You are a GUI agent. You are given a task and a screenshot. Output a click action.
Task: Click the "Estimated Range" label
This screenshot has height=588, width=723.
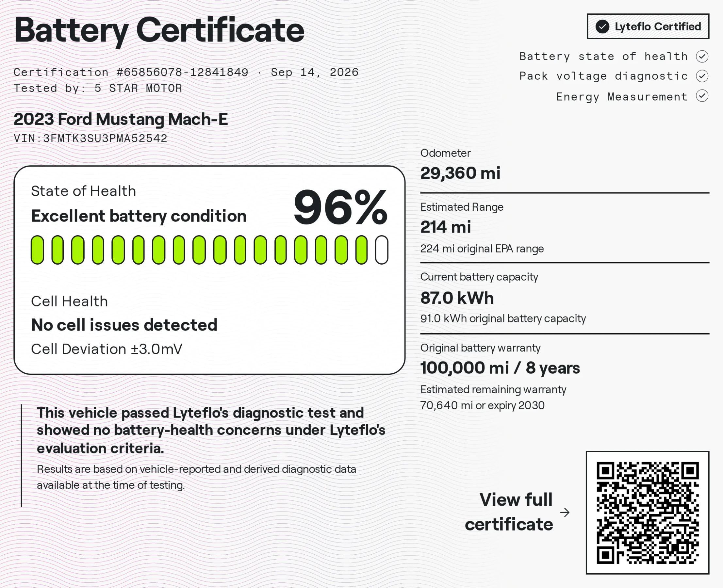(x=462, y=207)
